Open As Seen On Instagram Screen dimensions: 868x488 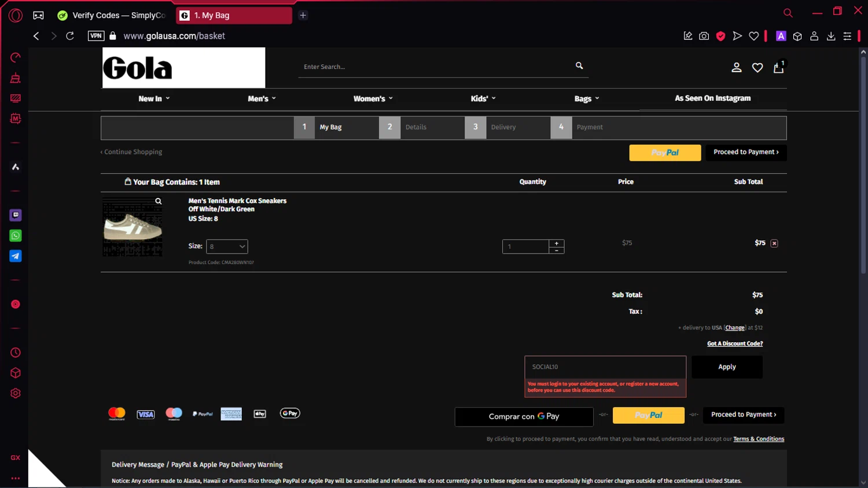(713, 98)
